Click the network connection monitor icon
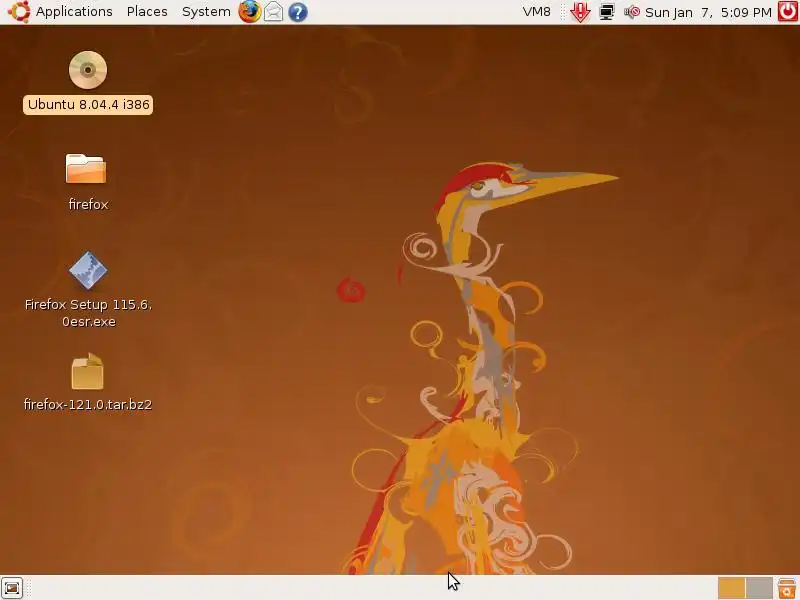800x600 pixels. pyautogui.click(x=607, y=12)
